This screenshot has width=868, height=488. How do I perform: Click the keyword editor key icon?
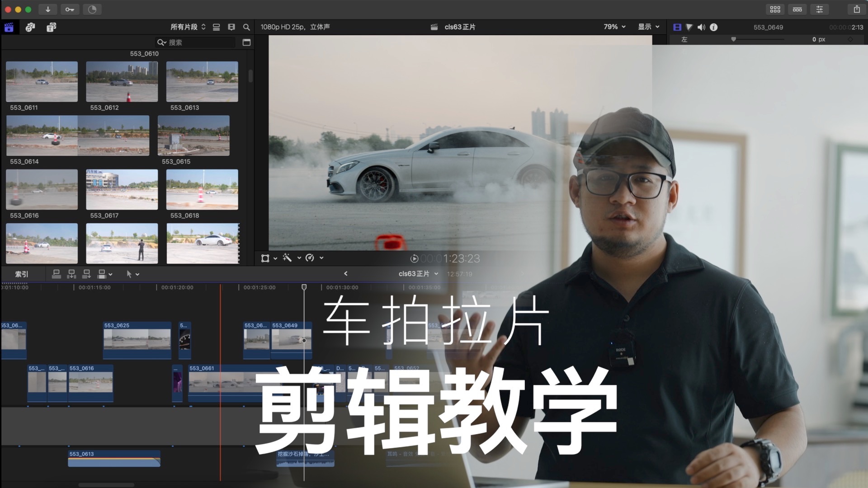pos(70,9)
